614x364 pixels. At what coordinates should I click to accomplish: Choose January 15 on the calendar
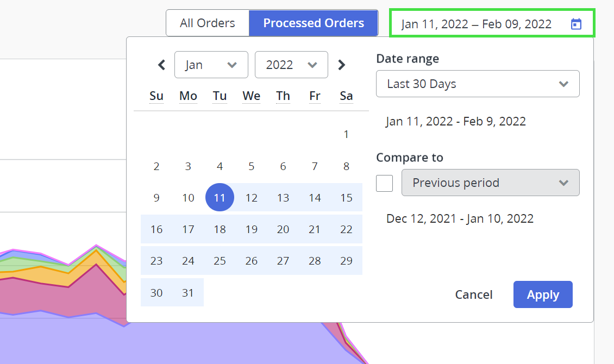pyautogui.click(x=346, y=198)
